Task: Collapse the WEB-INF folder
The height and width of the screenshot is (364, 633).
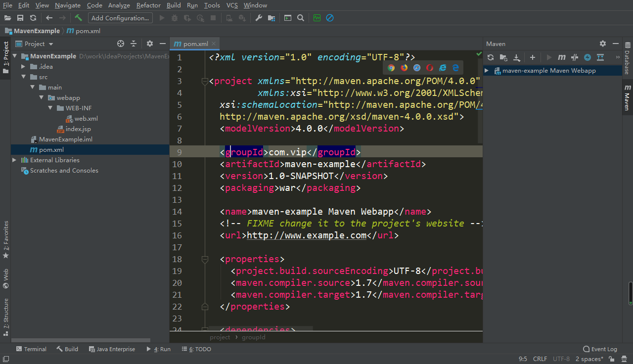Action: coord(50,108)
